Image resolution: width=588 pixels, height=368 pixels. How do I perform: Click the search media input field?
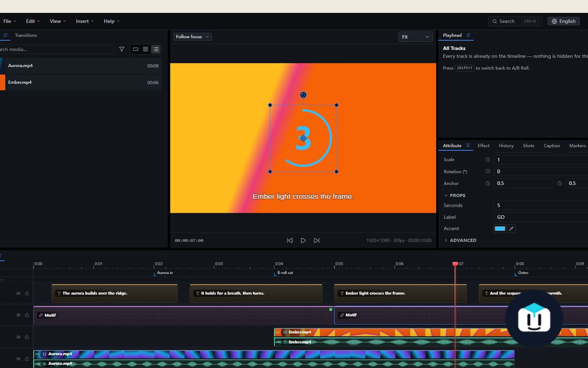pos(56,49)
